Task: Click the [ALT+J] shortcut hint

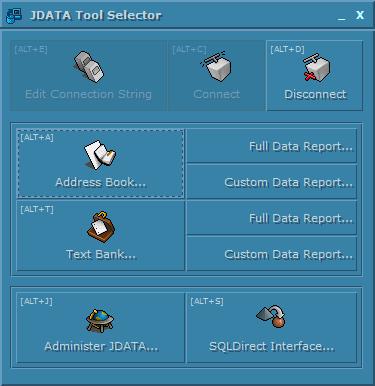Action: (36, 301)
